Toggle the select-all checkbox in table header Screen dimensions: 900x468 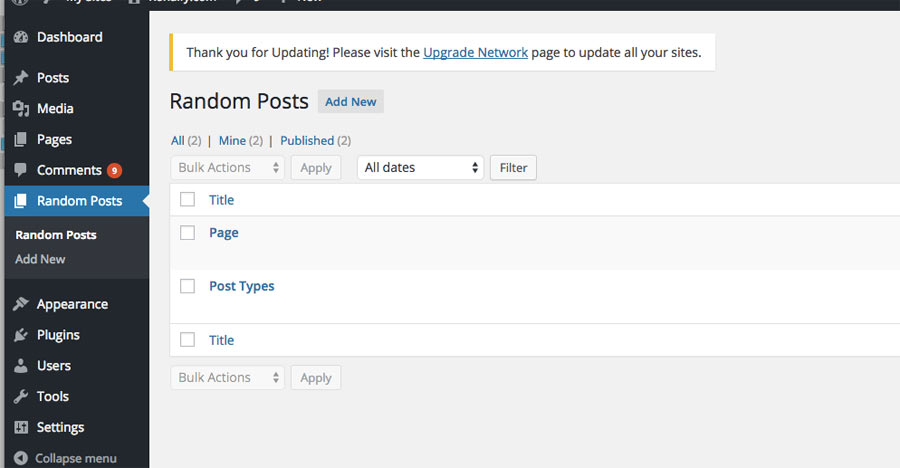pyautogui.click(x=187, y=200)
